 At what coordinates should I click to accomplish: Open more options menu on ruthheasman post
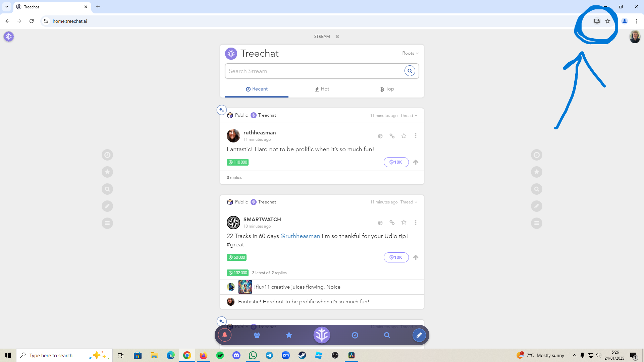(x=416, y=136)
